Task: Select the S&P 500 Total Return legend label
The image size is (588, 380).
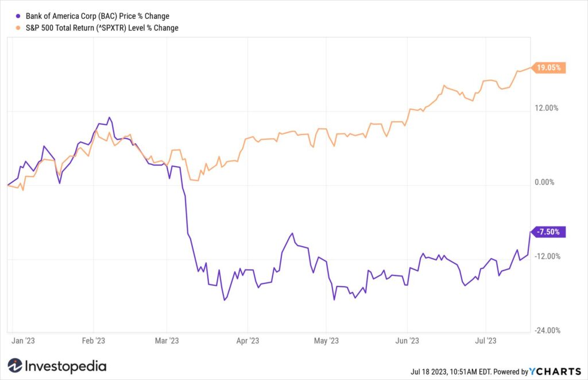Action: [102, 28]
